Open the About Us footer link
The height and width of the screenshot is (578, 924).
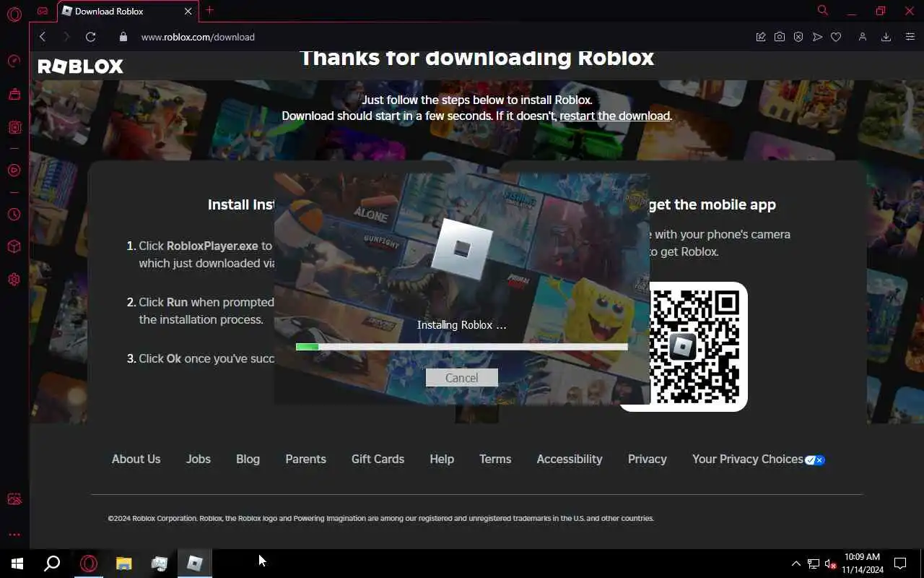[x=136, y=459]
